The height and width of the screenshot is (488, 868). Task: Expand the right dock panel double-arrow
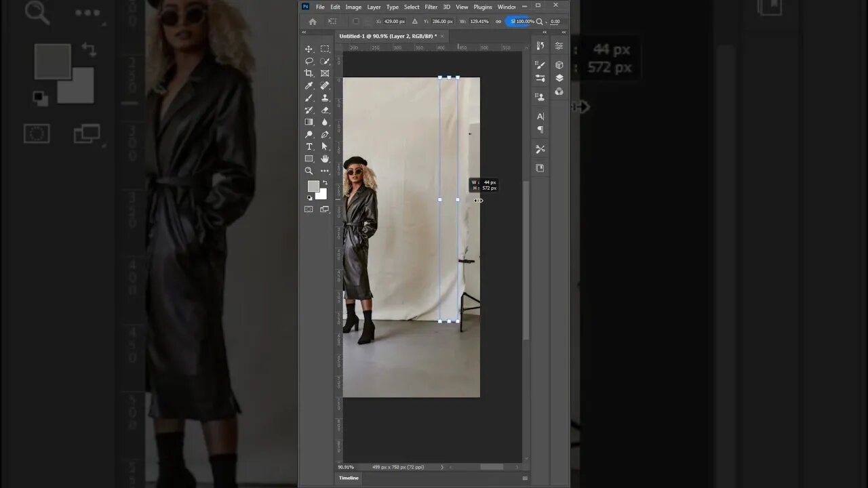pos(564,33)
